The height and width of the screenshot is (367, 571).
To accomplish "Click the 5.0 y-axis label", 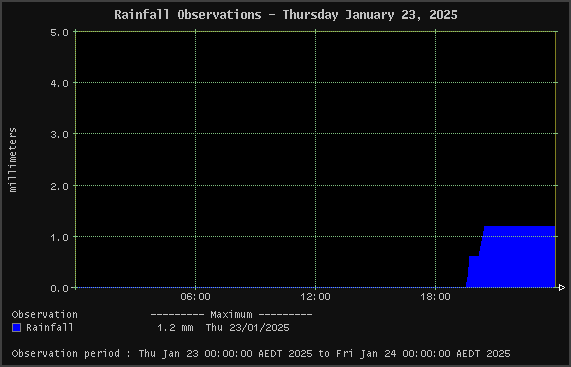I will click(60, 33).
